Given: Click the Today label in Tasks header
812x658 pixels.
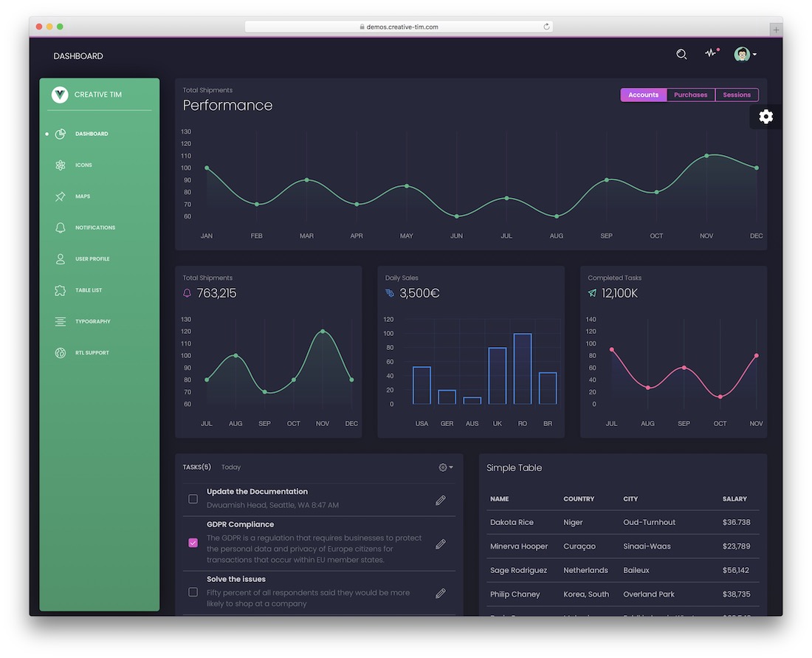Looking at the screenshot, I should 231,467.
